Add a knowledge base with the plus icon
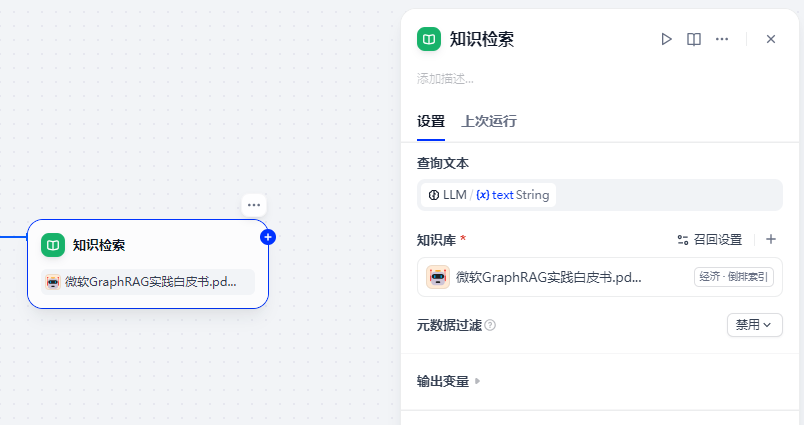The height and width of the screenshot is (425, 804). pyautogui.click(x=771, y=239)
